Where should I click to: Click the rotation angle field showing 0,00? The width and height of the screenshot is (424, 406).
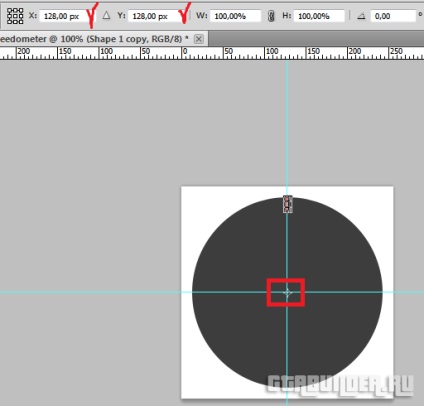point(393,16)
